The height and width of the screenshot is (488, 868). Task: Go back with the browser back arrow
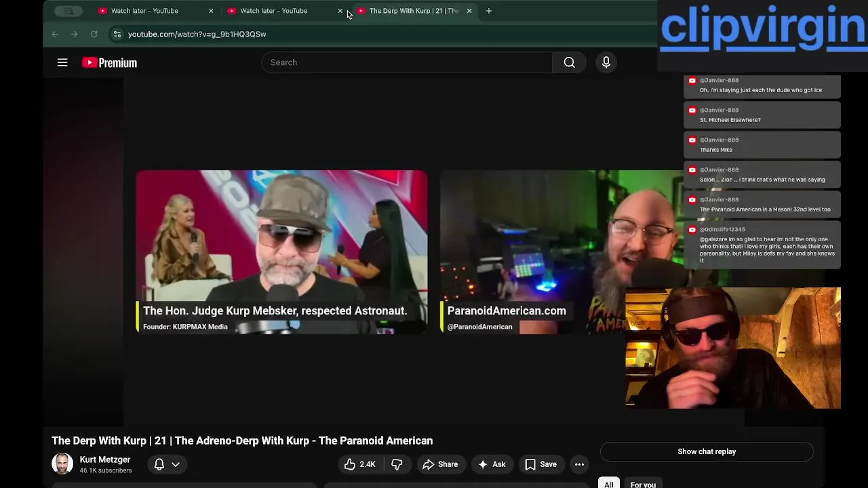55,34
